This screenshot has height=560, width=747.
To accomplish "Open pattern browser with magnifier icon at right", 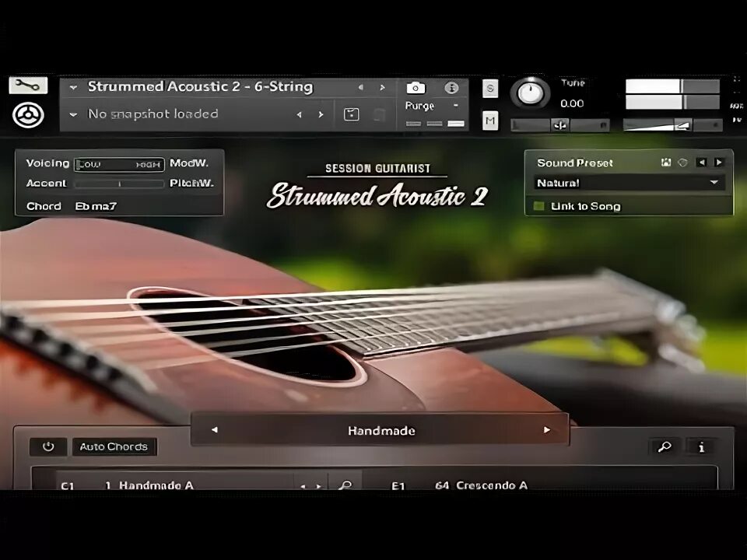I will [x=664, y=446].
